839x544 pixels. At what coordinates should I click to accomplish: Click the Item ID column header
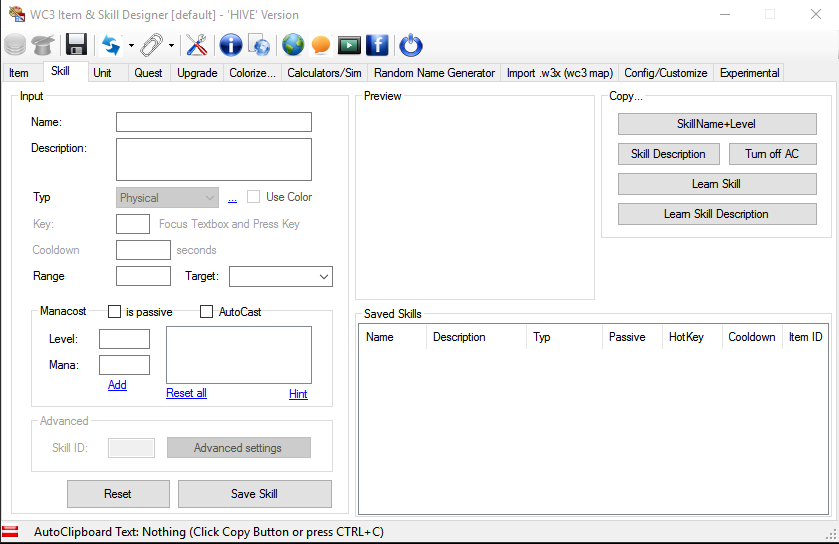[x=805, y=337]
